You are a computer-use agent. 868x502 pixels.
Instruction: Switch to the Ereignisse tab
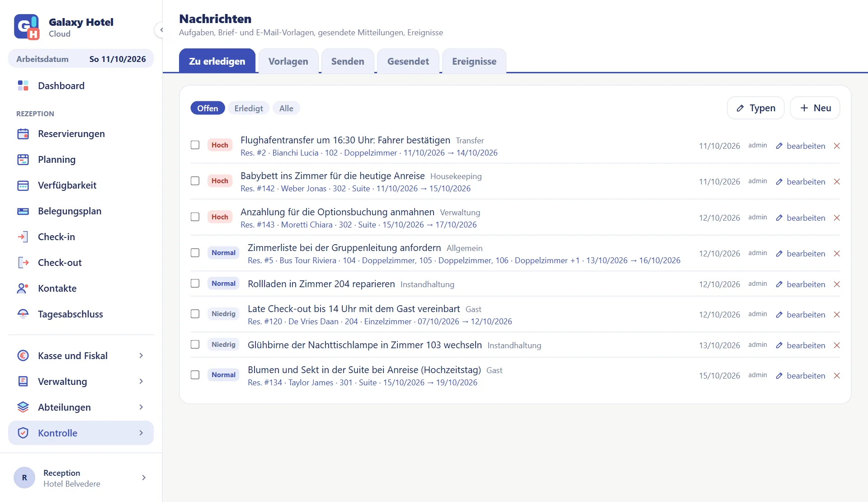pos(474,61)
